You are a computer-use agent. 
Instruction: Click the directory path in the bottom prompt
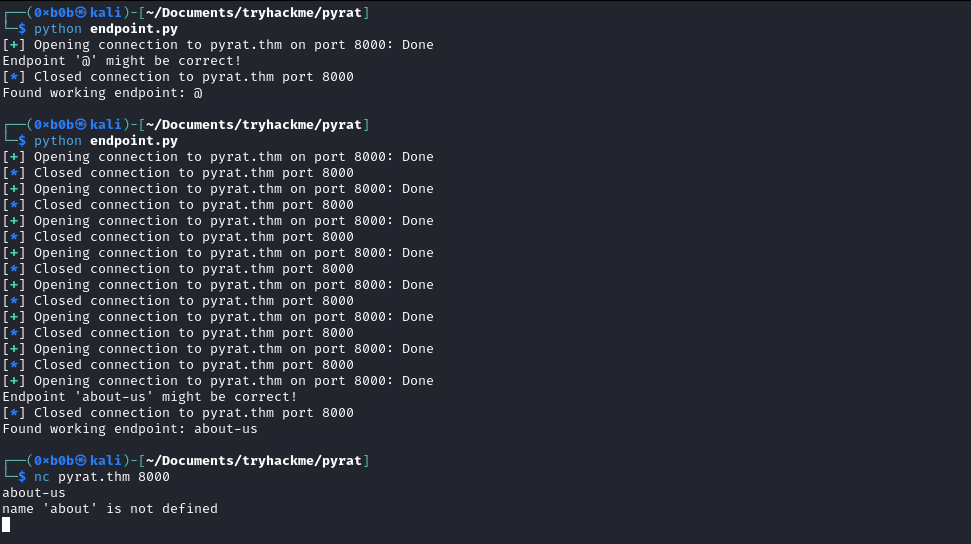point(252,461)
